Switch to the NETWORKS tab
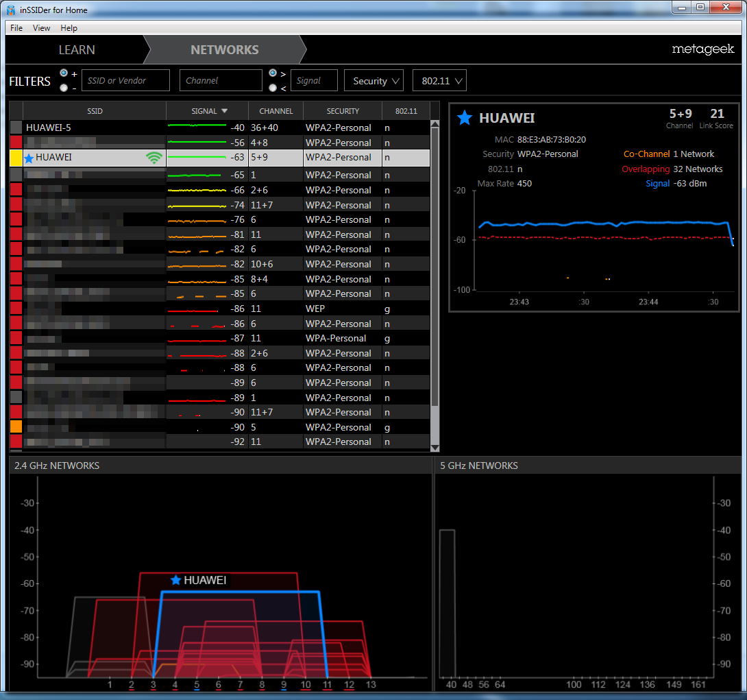The height and width of the screenshot is (700, 747). pyautogui.click(x=225, y=49)
